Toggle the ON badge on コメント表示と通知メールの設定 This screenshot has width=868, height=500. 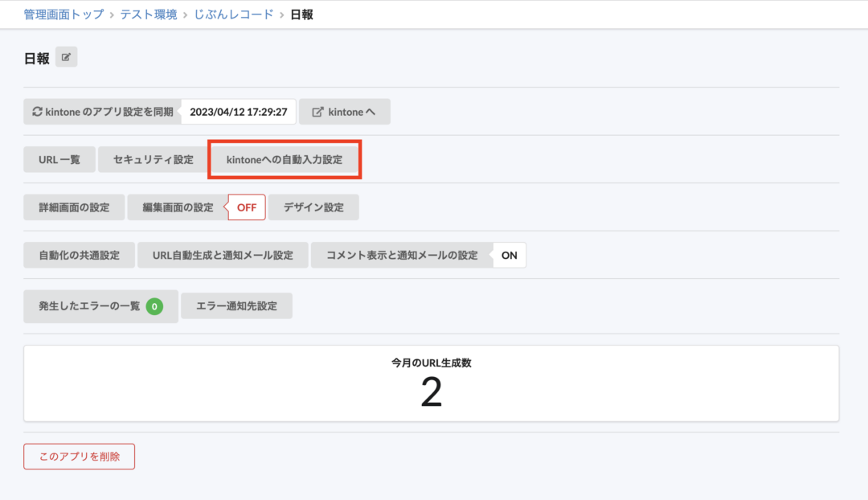509,255
